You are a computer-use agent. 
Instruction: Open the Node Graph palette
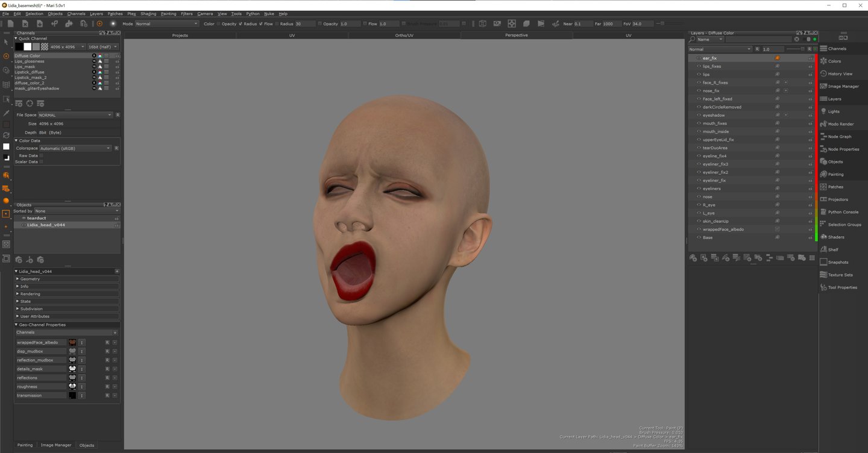pyautogui.click(x=839, y=137)
